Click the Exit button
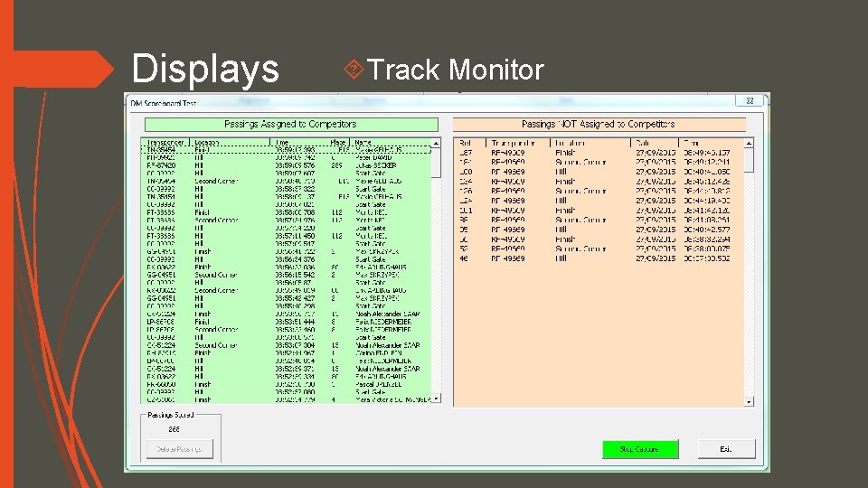Viewport: 868px width, 488px height. 726,449
